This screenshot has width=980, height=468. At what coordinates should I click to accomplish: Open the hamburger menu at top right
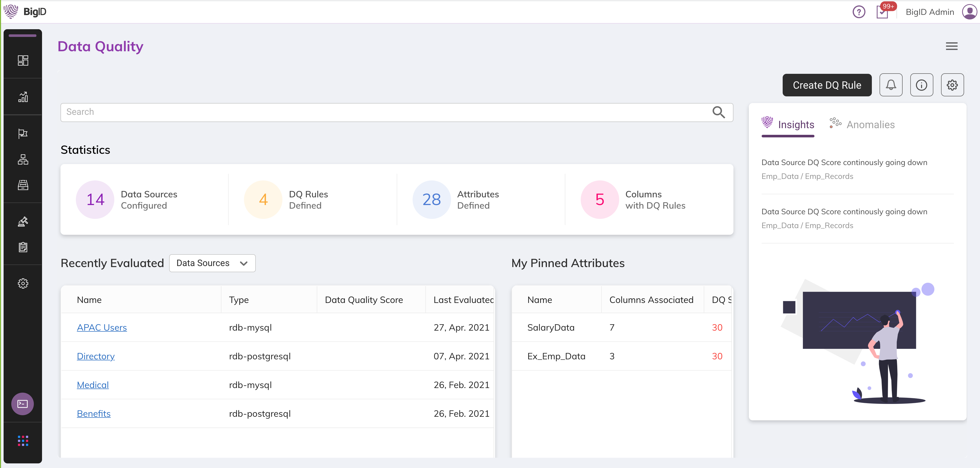coord(952,46)
